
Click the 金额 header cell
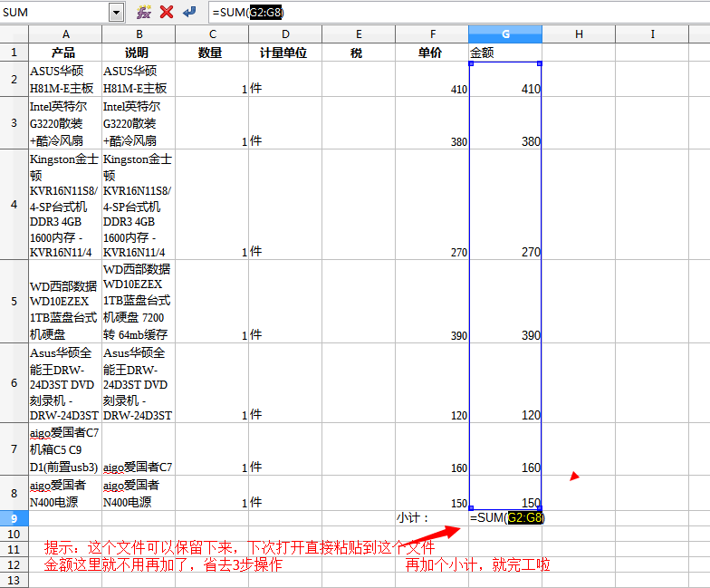coord(505,53)
